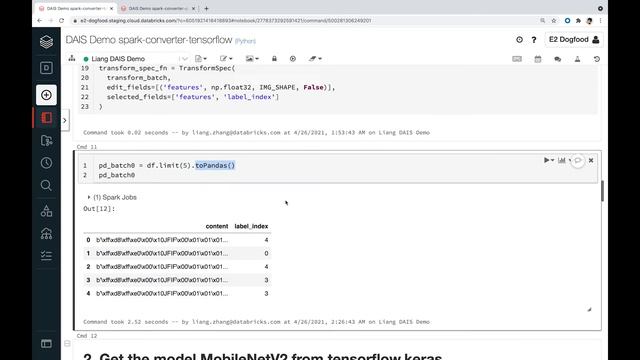Click the 'Cmd 12' cell label

(x=87, y=336)
